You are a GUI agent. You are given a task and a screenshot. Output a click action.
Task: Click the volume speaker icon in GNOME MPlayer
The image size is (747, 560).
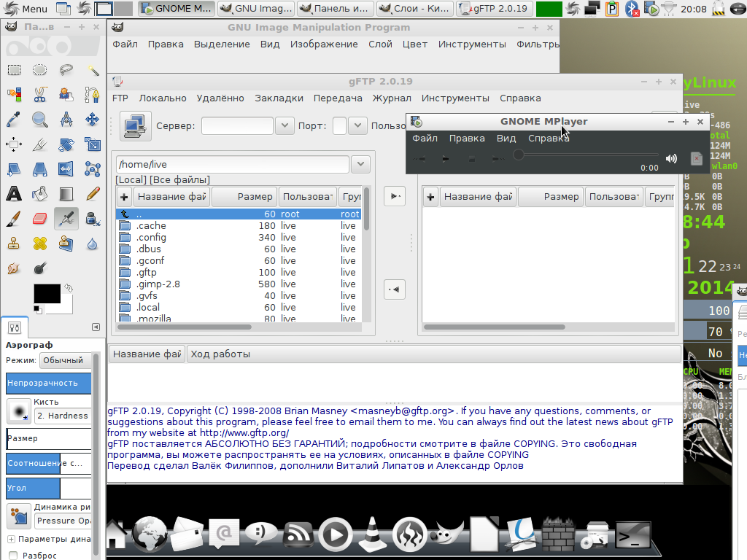(x=671, y=158)
